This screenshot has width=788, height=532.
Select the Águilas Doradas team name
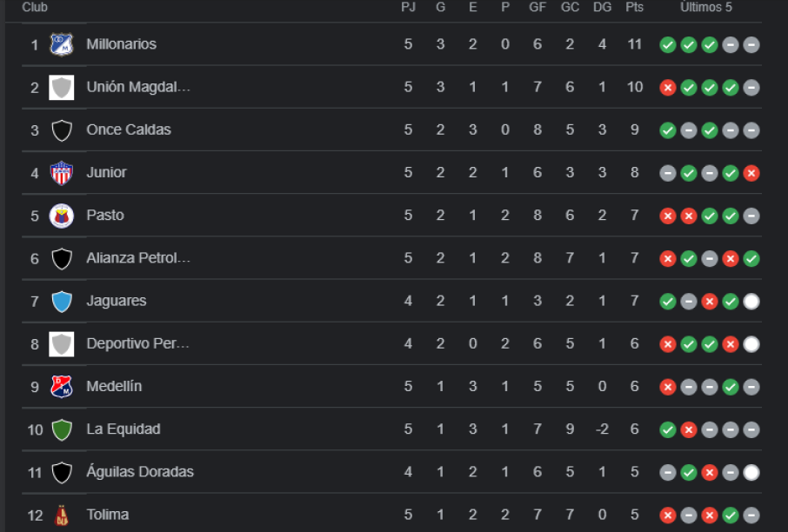tap(140, 472)
